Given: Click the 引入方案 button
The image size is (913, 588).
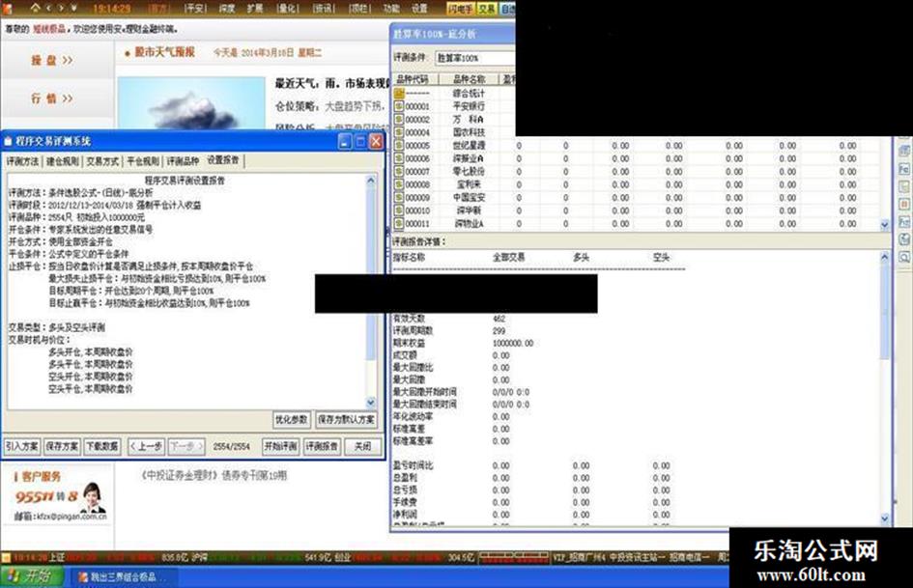Looking at the screenshot, I should (22, 446).
